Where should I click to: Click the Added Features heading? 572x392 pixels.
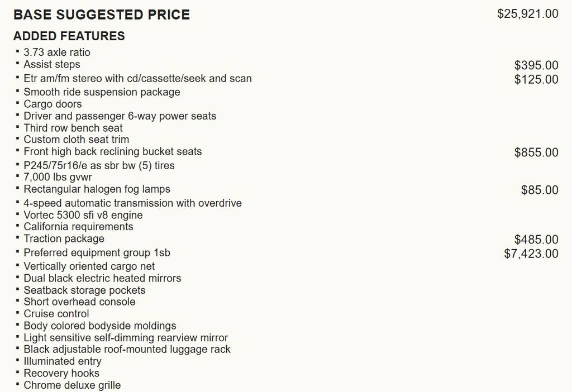(69, 36)
